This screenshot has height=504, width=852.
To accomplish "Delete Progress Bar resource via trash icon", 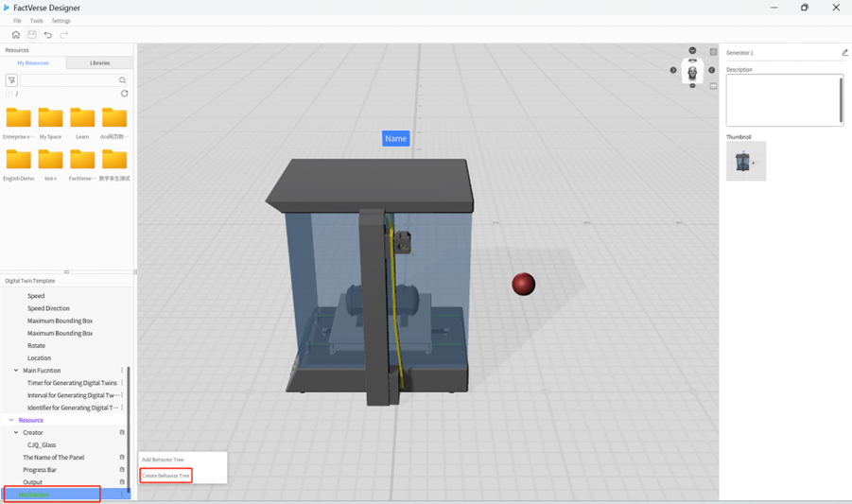I will [122, 470].
